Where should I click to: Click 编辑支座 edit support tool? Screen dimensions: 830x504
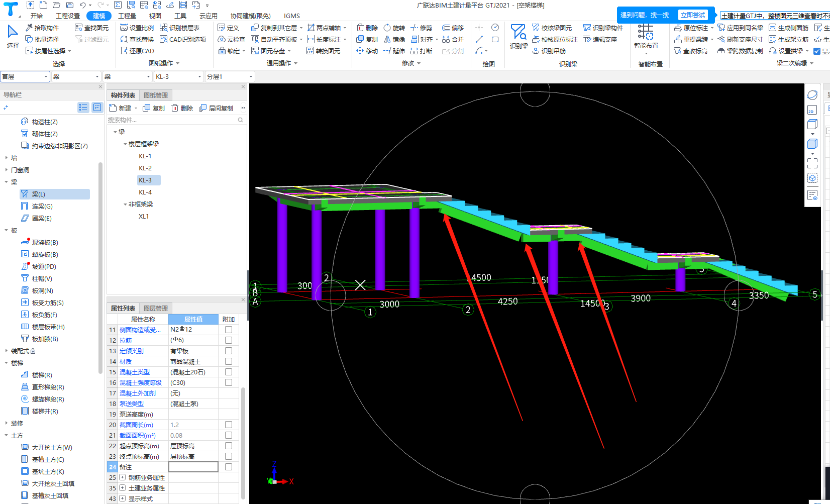coord(600,39)
